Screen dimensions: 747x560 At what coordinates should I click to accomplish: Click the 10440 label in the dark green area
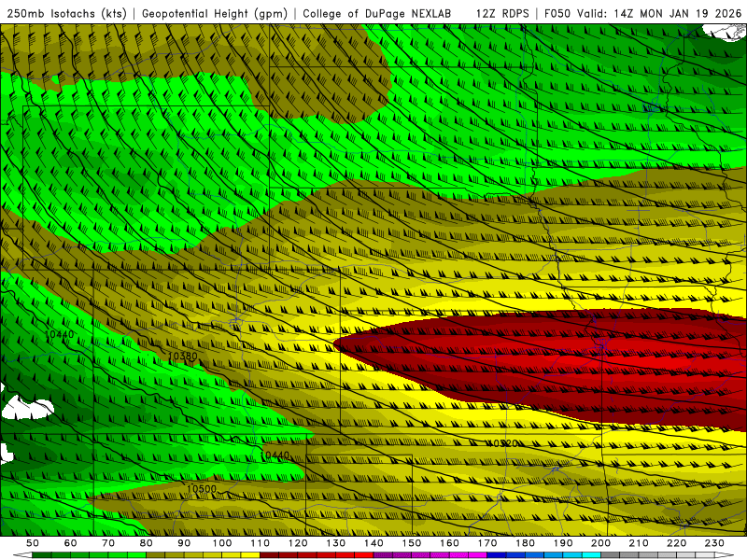point(59,334)
